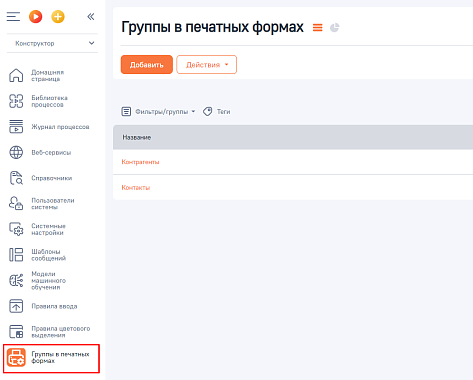473x380 pixels.
Task: Select the Домашняя страница menu label
Action: coord(48,75)
